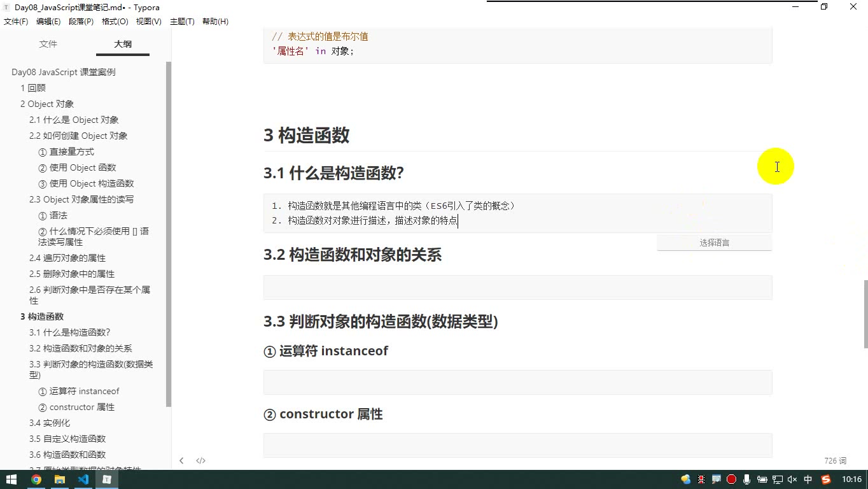Select the Typora taskbar icon
Screen dimensions: 868x489
click(107, 479)
